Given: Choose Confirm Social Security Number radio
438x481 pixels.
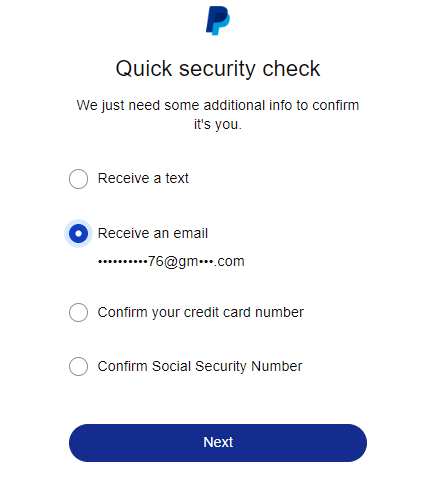Looking at the screenshot, I should tap(78, 366).
